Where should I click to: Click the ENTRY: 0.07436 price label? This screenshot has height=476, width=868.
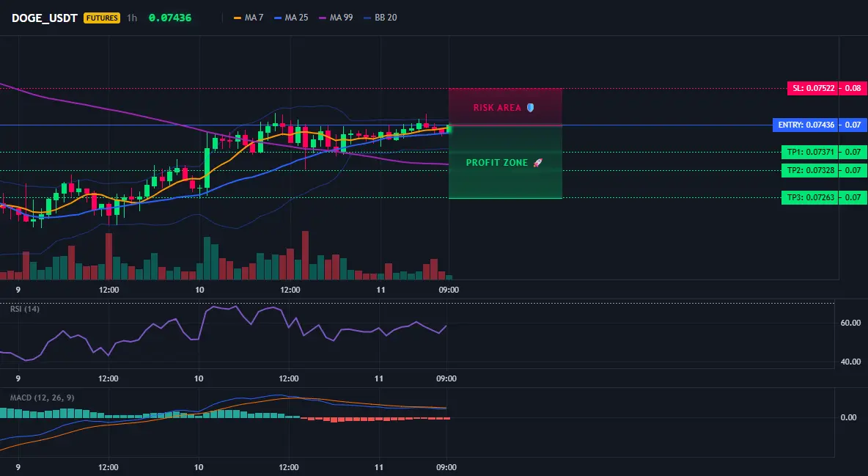pos(806,125)
